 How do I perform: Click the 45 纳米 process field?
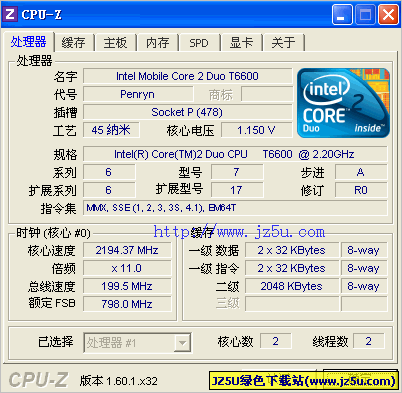[111, 130]
